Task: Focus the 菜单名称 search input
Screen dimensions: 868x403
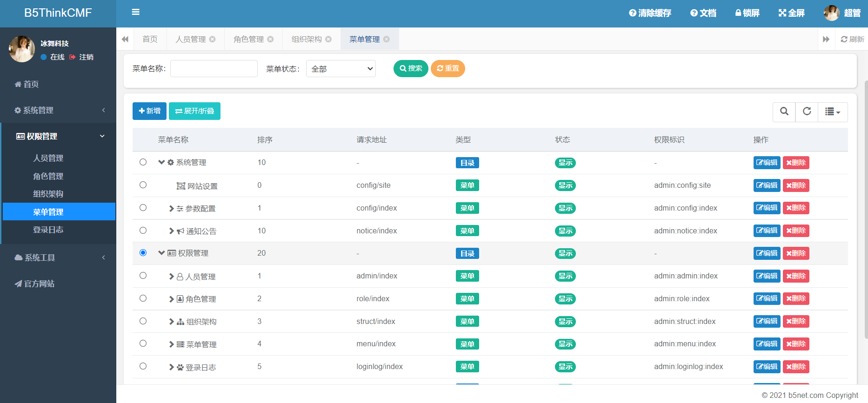Action: [x=214, y=68]
